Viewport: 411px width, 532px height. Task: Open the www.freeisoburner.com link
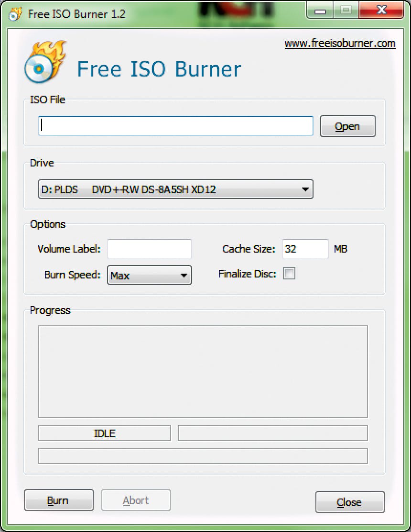pyautogui.click(x=339, y=44)
